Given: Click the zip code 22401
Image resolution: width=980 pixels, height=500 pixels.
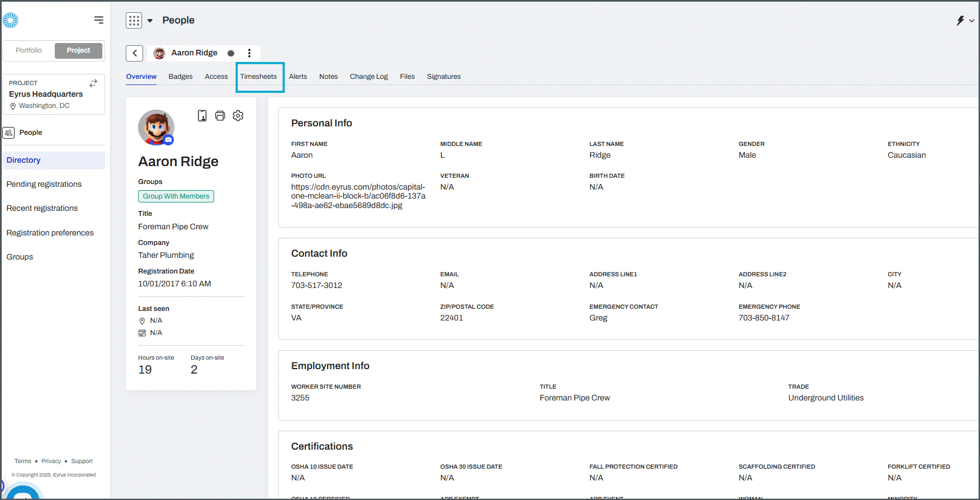Looking at the screenshot, I should (452, 318).
